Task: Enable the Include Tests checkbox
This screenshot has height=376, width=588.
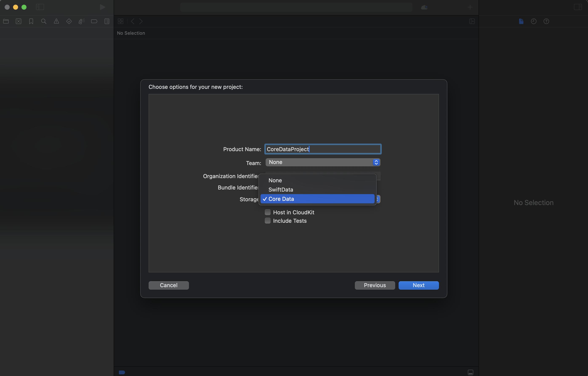Action: click(268, 221)
